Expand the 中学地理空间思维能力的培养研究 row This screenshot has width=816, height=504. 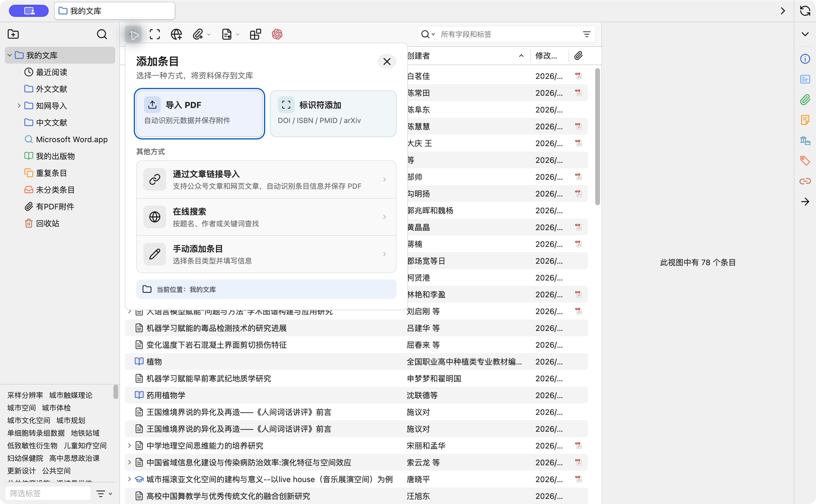(129, 446)
